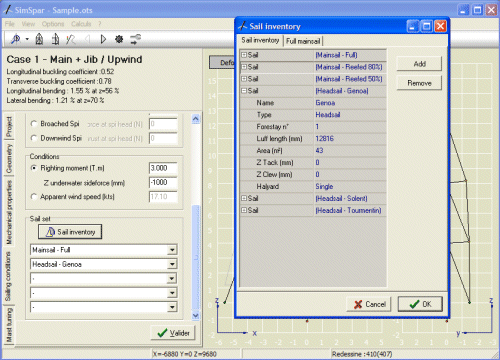Run calculation with the gear icon
The height and width of the screenshot is (360, 500).
(x=119, y=39)
